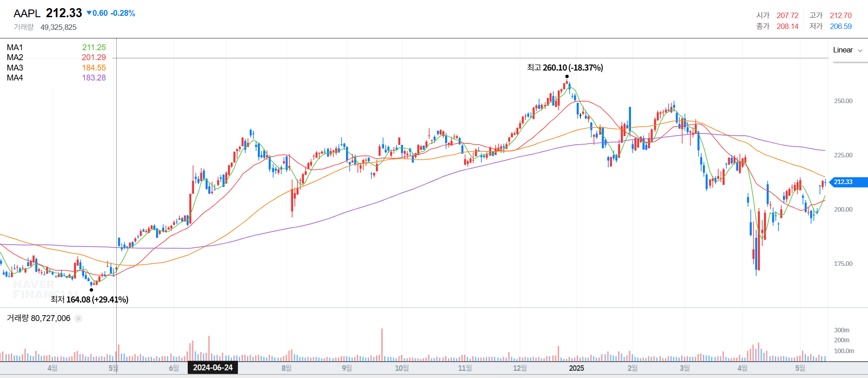
Task: Click the 최고 260.10 high annotation
Action: [x=565, y=68]
